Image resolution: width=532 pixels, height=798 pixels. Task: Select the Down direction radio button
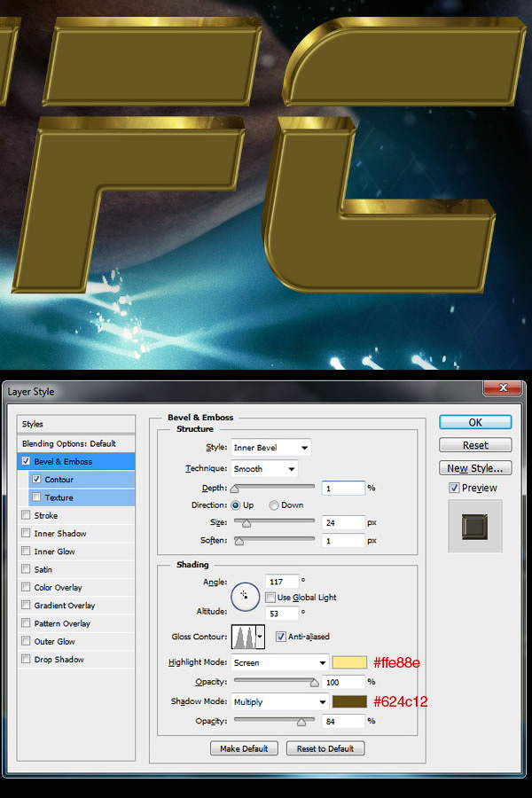[x=274, y=505]
